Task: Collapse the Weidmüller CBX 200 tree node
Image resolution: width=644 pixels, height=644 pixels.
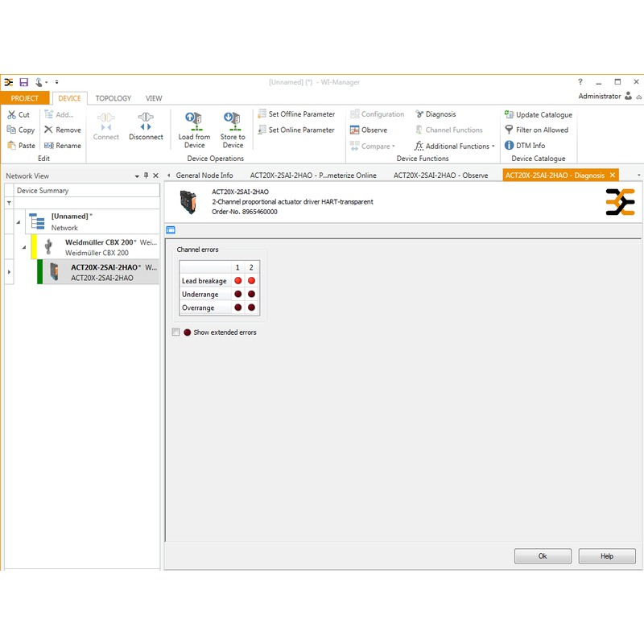Action: point(24,247)
